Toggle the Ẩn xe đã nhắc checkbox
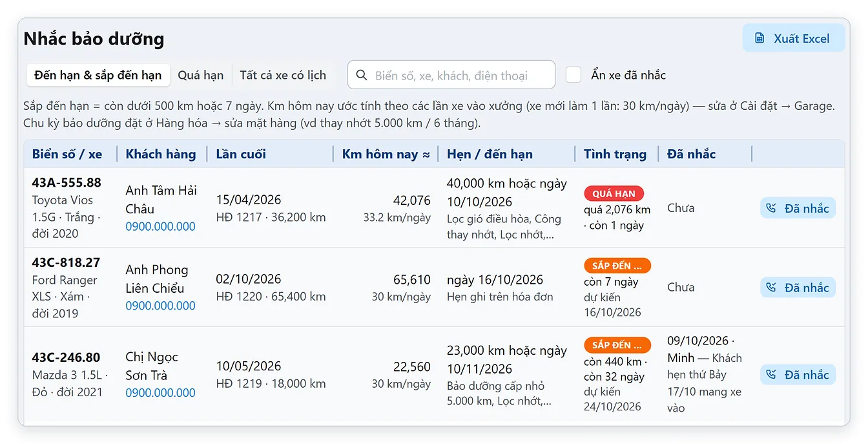 [573, 75]
